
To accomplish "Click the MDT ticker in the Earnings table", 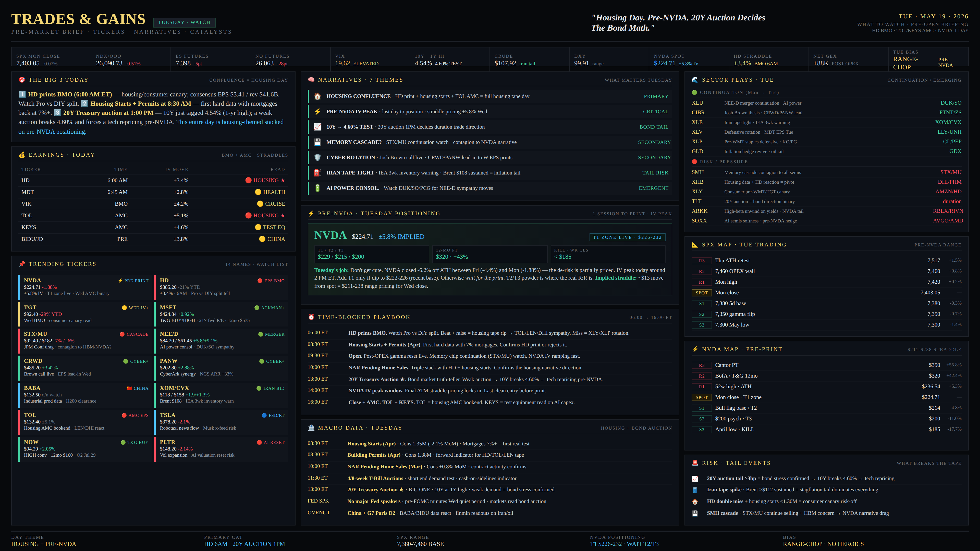I will pyautogui.click(x=27, y=192).
